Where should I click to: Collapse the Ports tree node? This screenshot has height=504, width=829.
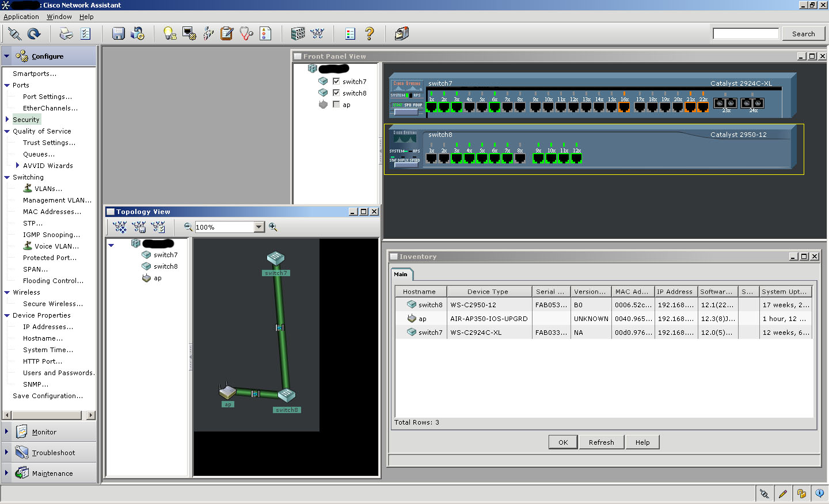click(7, 85)
